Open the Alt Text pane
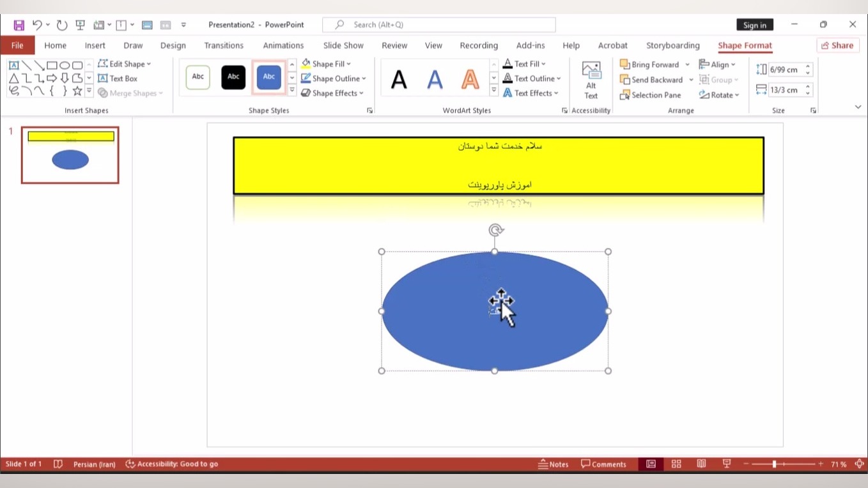 pyautogui.click(x=591, y=80)
